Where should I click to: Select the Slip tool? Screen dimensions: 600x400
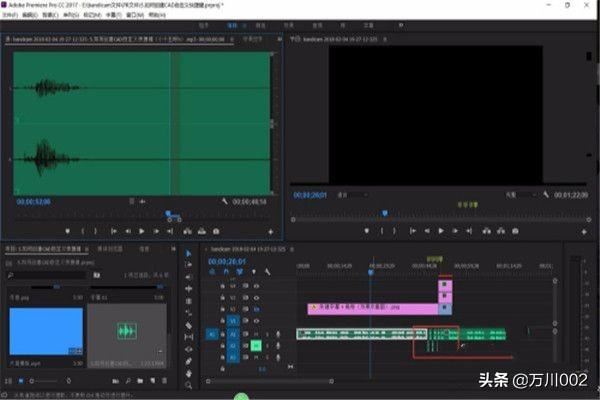pyautogui.click(x=188, y=337)
